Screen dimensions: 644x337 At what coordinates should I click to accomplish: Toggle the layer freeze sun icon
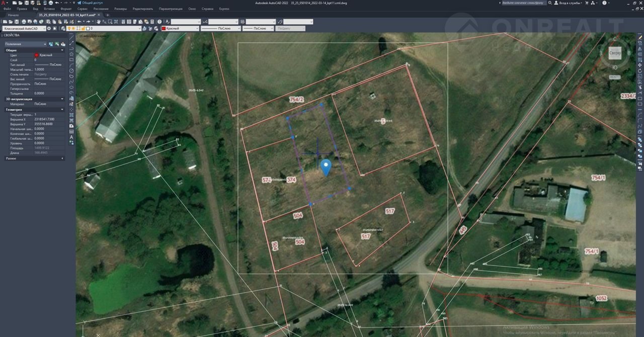click(73, 29)
